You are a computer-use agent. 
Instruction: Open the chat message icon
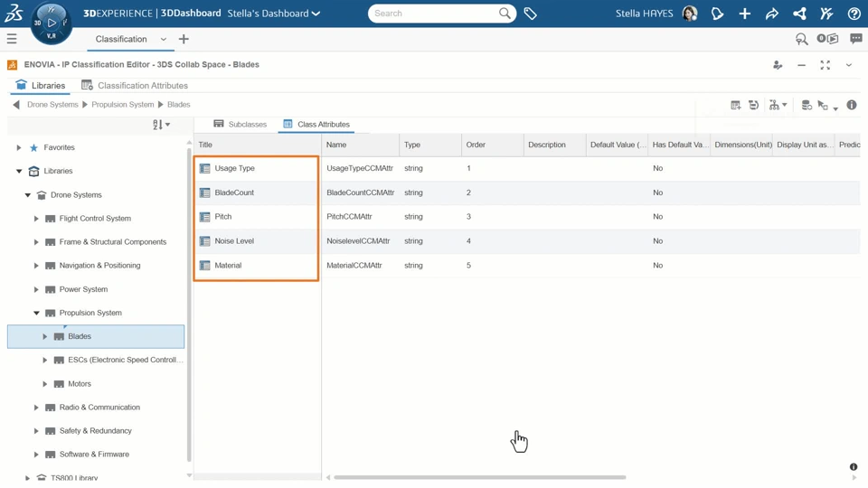[x=856, y=39]
